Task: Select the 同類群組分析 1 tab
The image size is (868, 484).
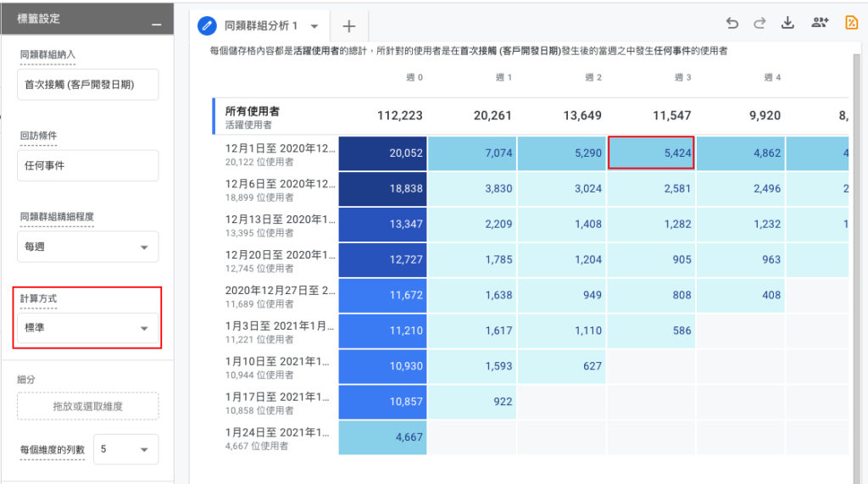Action: (x=261, y=26)
